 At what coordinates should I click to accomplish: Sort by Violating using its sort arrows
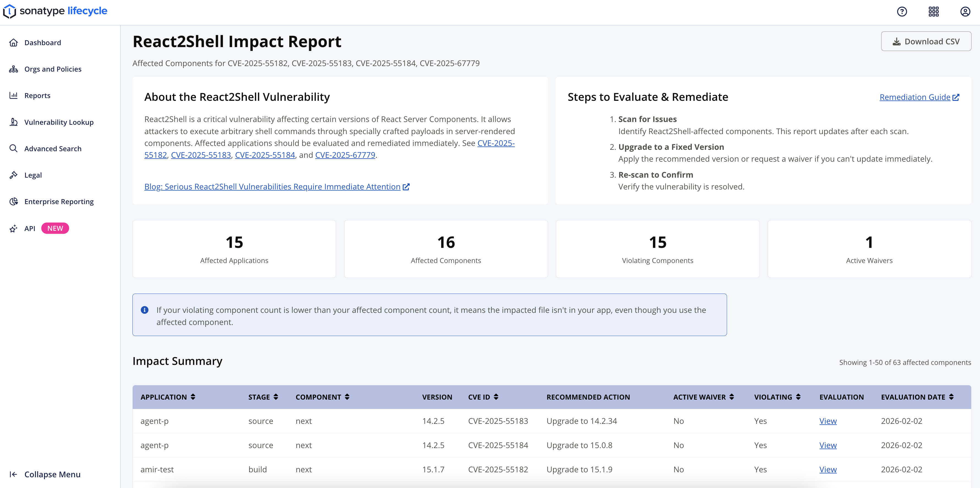798,397
